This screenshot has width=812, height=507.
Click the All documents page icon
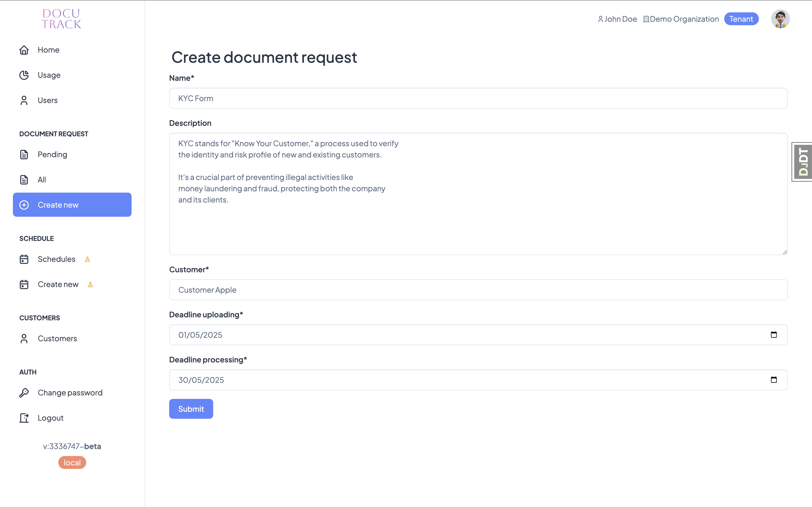click(x=24, y=180)
